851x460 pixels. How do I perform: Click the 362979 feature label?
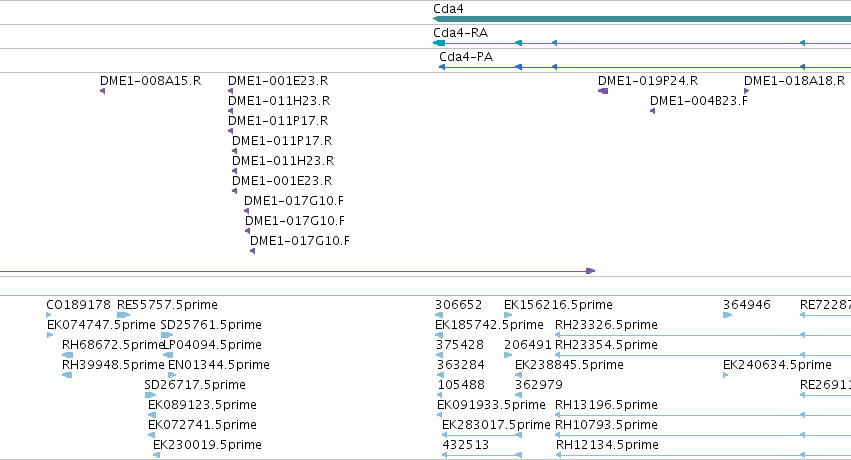pyautogui.click(x=539, y=385)
